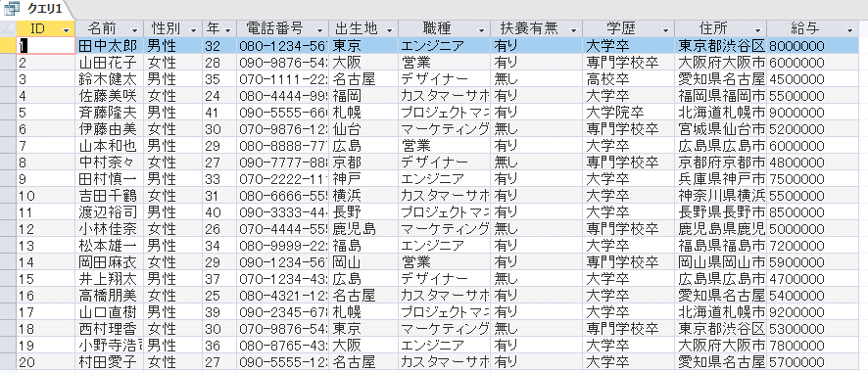Click the name cell 伊藤由美
This screenshot has height=373, width=868.
coord(110,129)
